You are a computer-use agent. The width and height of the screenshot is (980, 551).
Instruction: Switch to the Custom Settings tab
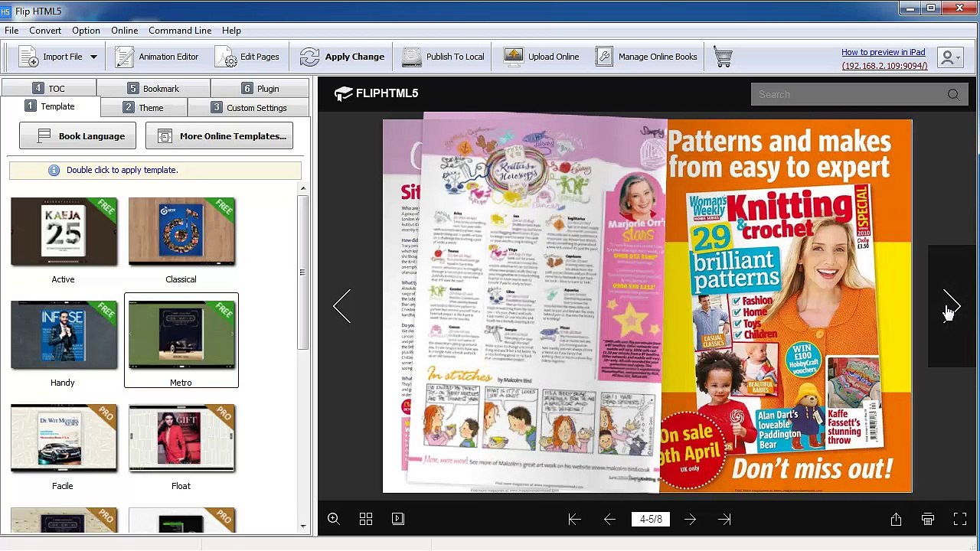(x=249, y=107)
